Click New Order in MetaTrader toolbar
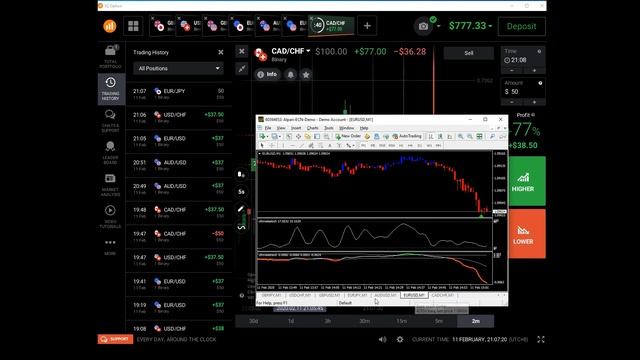Viewport: 640px width, 360px height. coord(348,136)
